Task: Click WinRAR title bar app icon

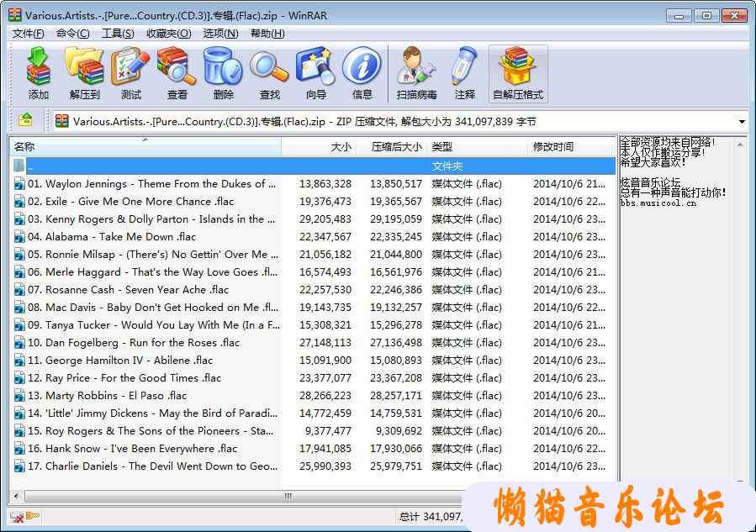Action: (x=15, y=15)
